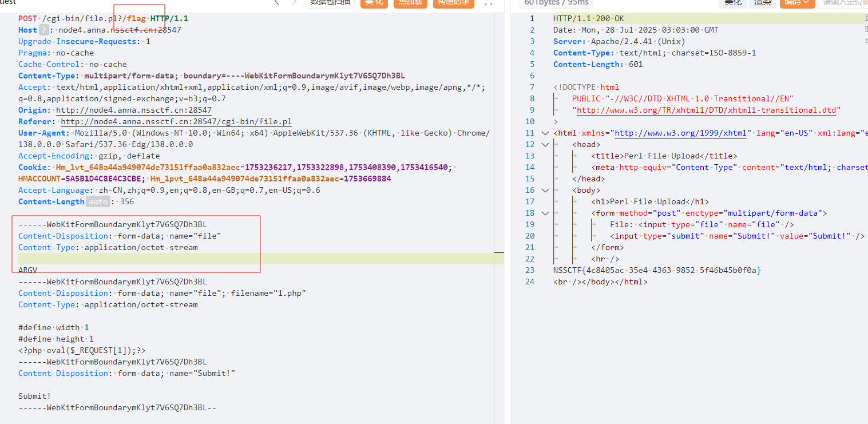868x424 pixels.
Task: Click the response Content-Length: 601 line
Action: pyautogui.click(x=598, y=64)
